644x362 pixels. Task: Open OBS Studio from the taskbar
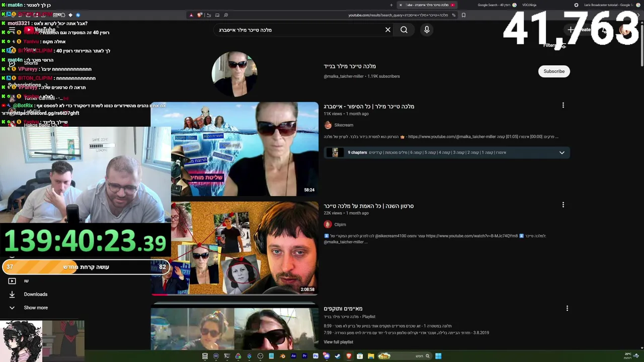click(x=260, y=356)
